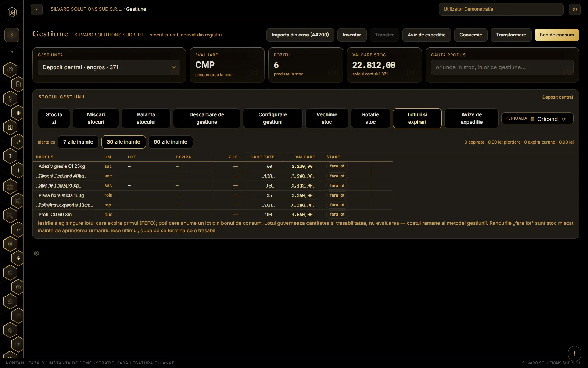
Task: Open the bank building hexagon icon
Action: [x=10, y=187]
